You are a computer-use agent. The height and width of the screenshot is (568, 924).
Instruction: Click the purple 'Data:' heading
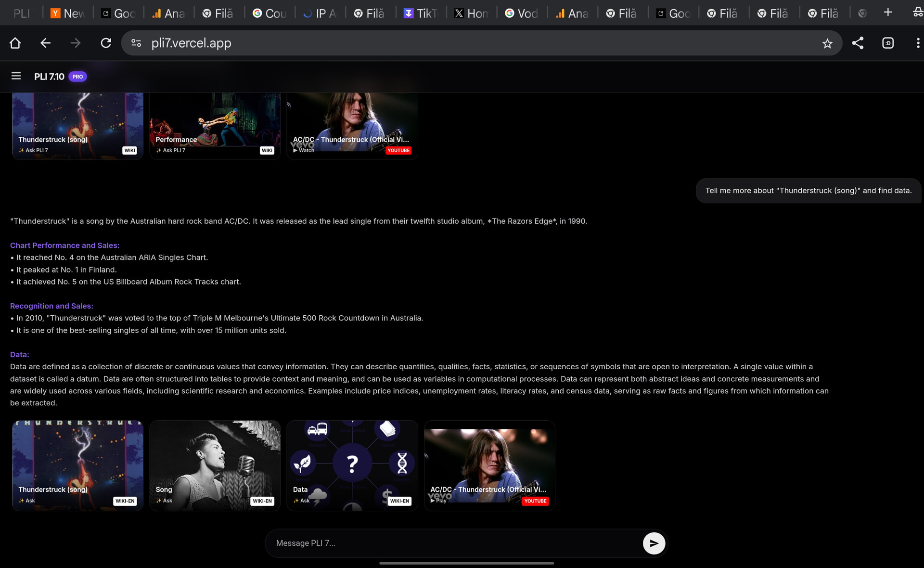[x=20, y=355]
